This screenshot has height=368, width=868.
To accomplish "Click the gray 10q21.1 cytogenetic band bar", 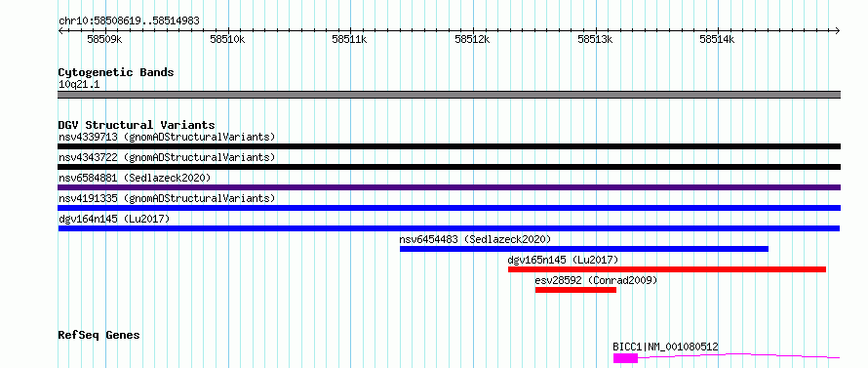I will click(449, 95).
